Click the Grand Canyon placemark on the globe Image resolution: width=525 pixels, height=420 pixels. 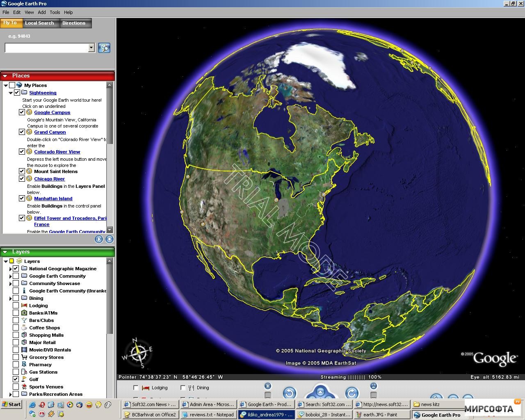point(203,224)
